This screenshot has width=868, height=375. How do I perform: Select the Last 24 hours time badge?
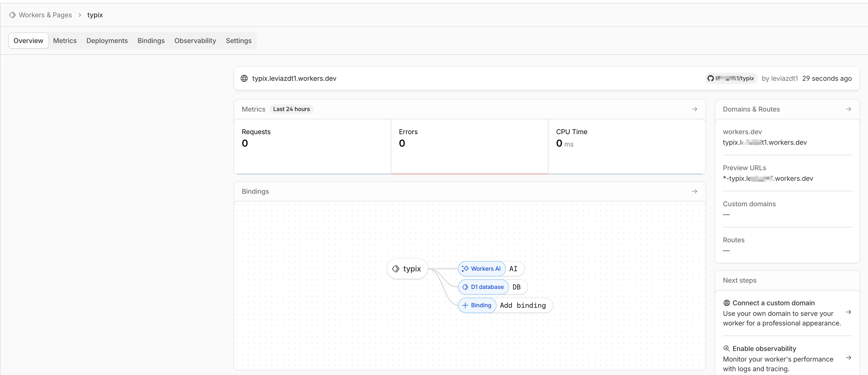[291, 109]
